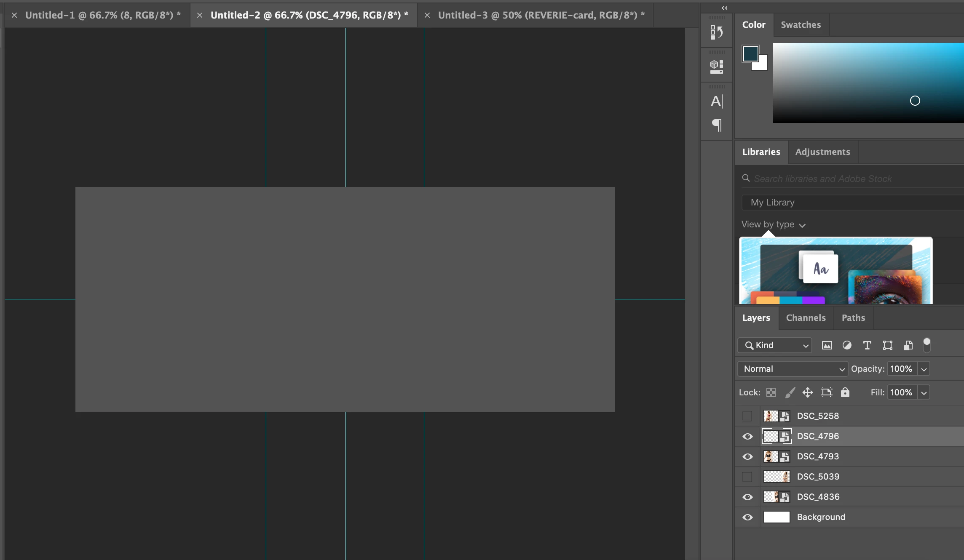Filter layers by type layers icon
The width and height of the screenshot is (964, 560).
tap(867, 346)
